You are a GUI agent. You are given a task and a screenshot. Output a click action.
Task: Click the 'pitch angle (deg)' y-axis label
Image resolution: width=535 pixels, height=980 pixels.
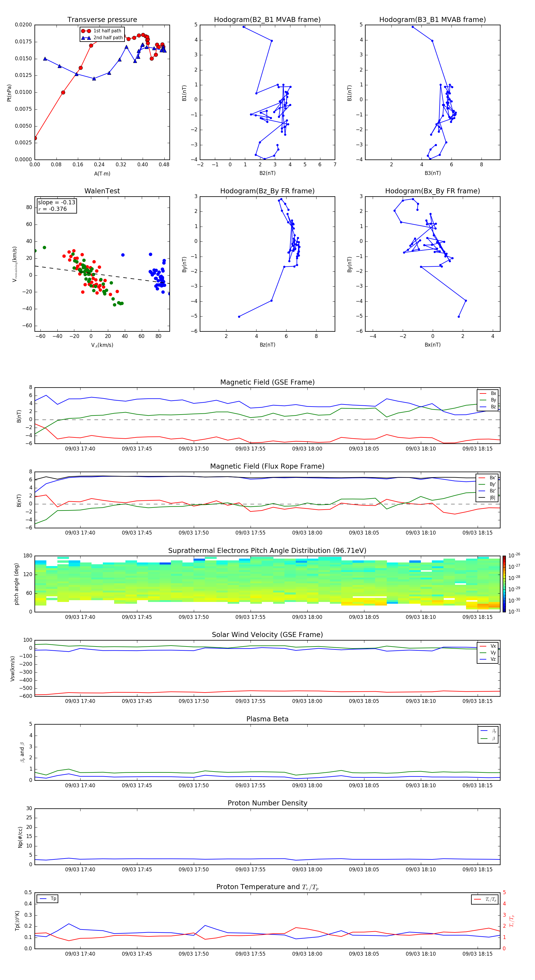(x=16, y=584)
